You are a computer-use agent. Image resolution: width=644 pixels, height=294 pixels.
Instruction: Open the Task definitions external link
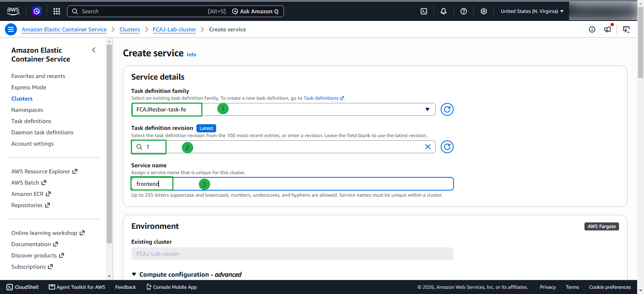pos(324,98)
